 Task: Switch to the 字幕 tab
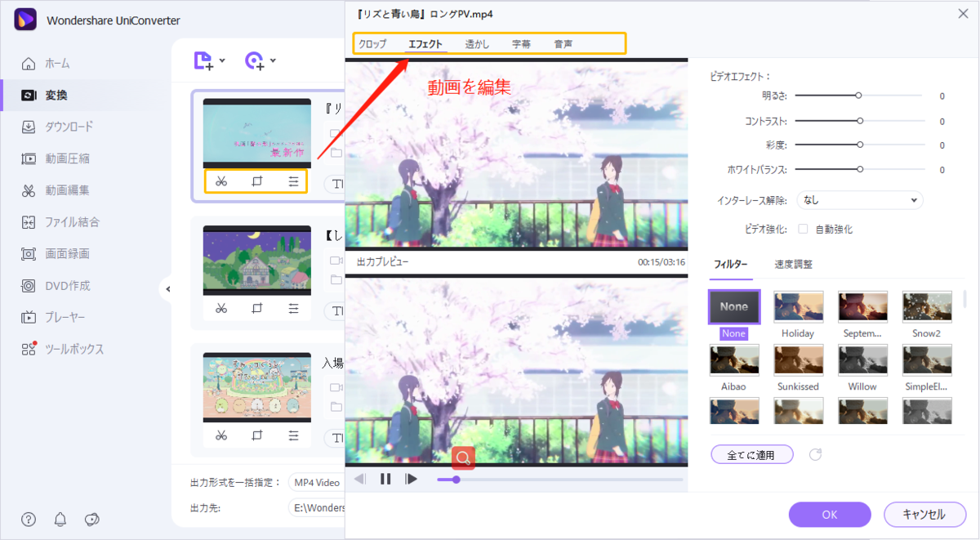click(521, 44)
